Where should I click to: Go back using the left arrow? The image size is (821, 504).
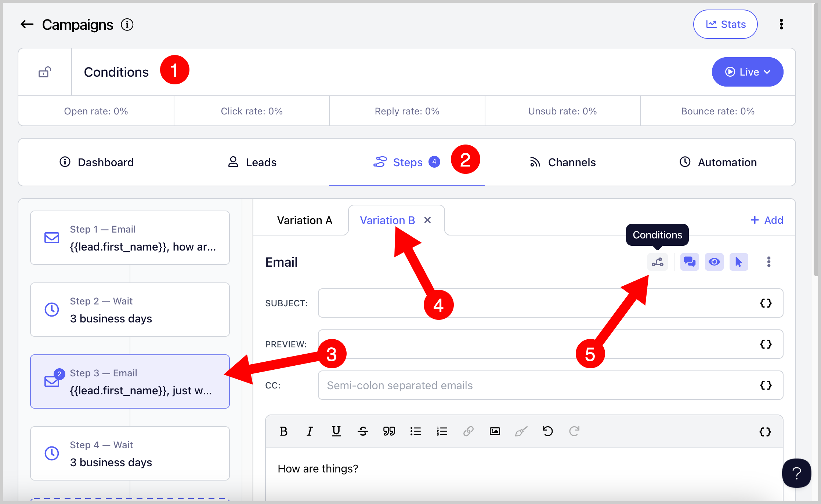[27, 25]
